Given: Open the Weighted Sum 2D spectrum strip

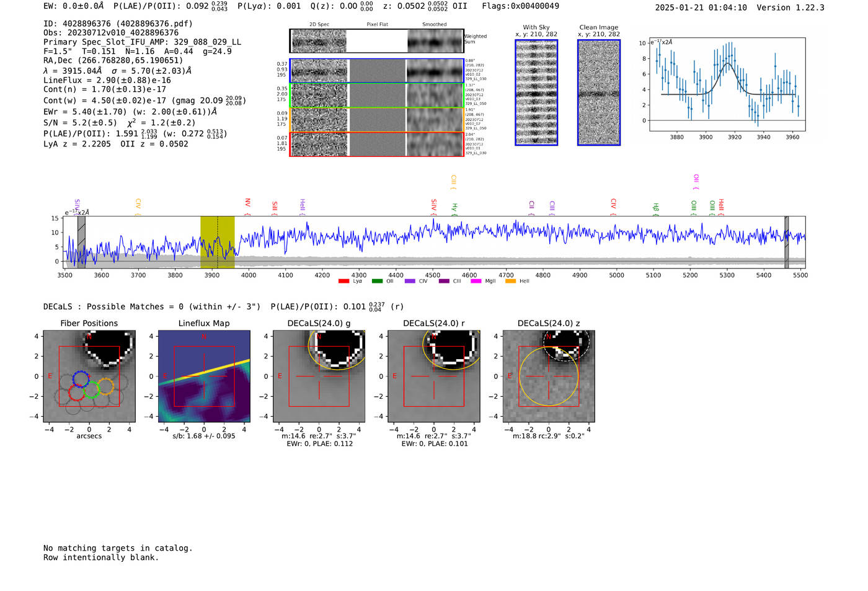Looking at the screenshot, I should point(376,41).
